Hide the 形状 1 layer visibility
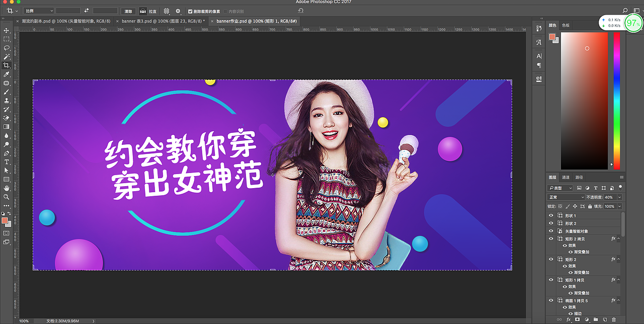The image size is (644, 324). [x=551, y=215]
